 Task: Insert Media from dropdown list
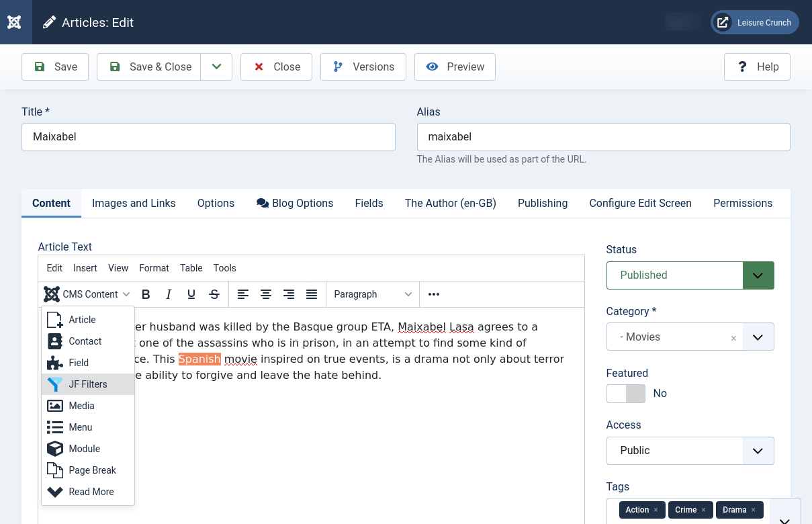click(x=88, y=406)
